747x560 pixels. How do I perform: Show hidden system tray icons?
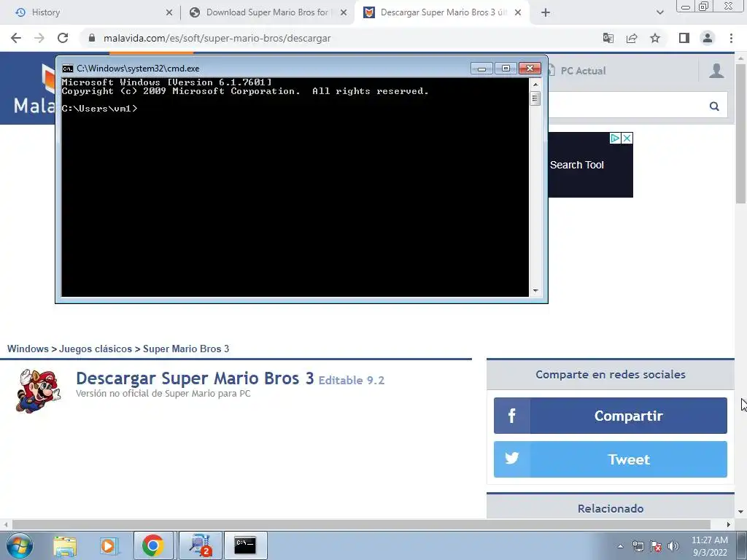(620, 546)
